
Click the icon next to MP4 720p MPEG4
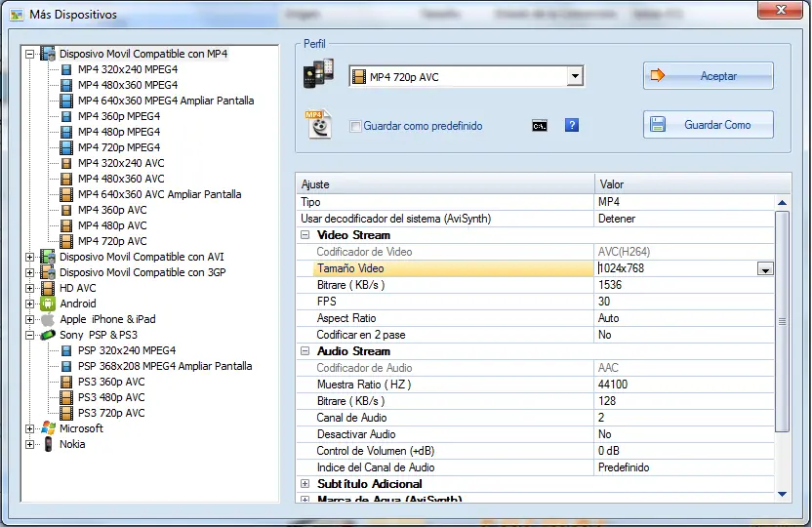(66, 147)
